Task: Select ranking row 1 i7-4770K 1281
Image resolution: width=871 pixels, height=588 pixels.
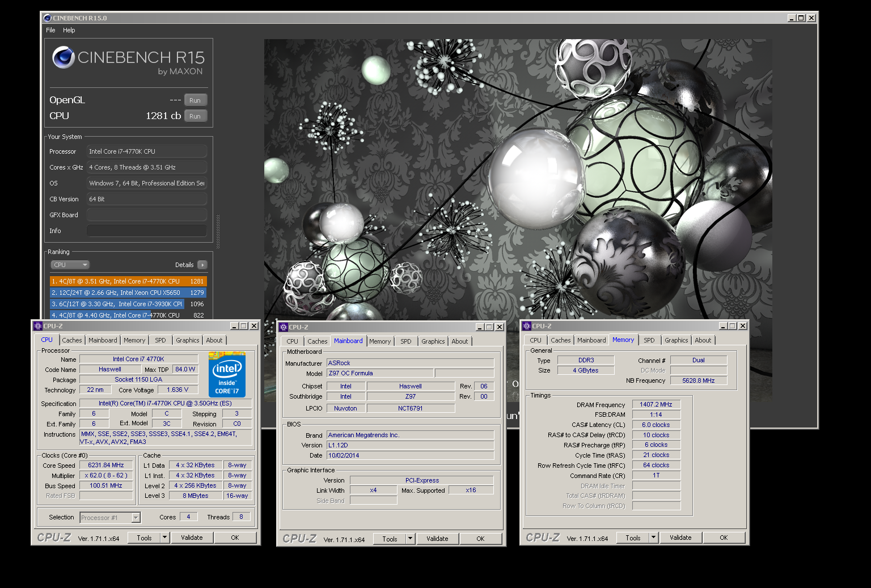Action: [x=128, y=281]
